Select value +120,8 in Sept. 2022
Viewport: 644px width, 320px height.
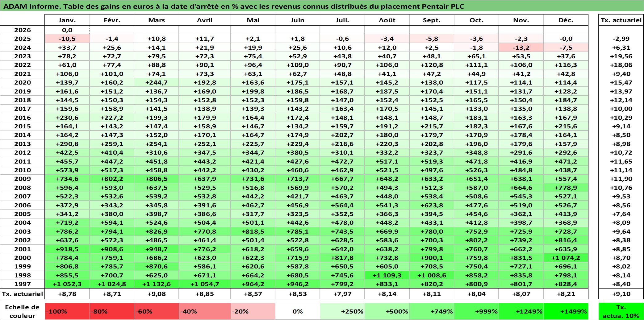pyautogui.click(x=432, y=65)
